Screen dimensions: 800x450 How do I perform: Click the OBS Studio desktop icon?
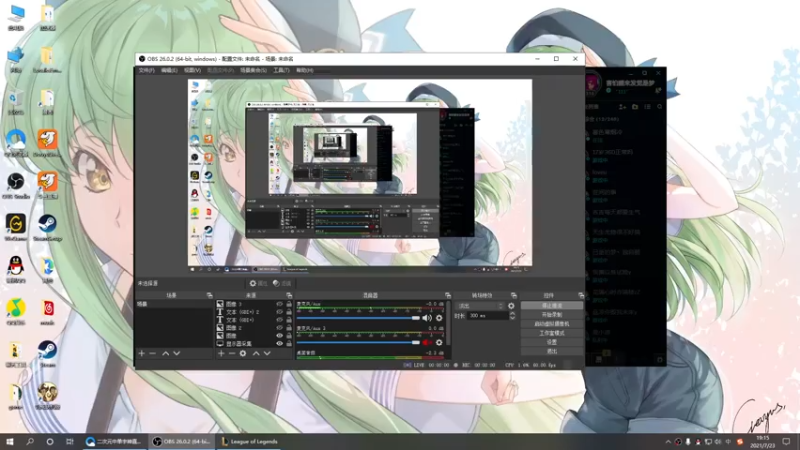pos(16,186)
